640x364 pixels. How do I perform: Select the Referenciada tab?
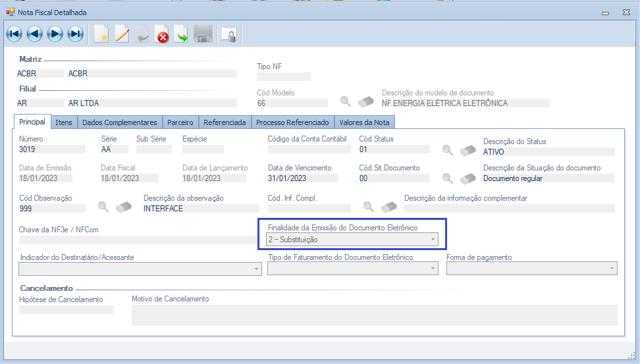tap(225, 122)
